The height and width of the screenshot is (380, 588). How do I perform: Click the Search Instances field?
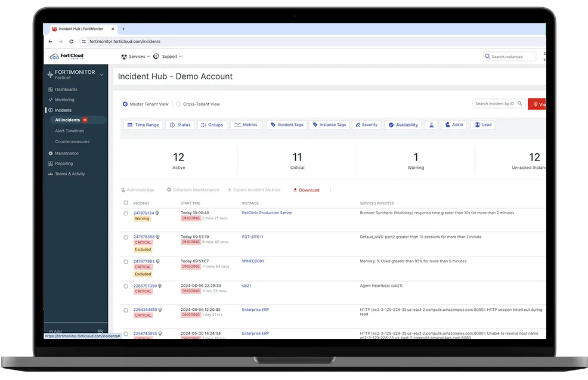509,57
